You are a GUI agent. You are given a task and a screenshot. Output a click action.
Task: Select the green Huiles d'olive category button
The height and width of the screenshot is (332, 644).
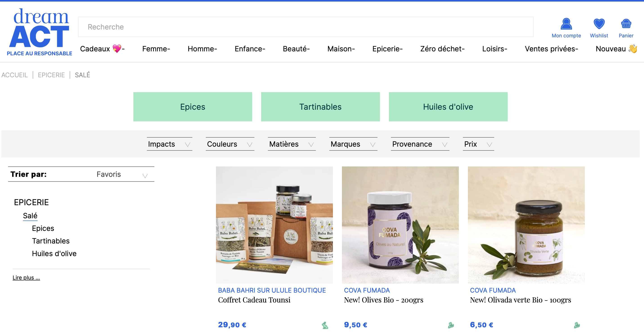tap(448, 107)
